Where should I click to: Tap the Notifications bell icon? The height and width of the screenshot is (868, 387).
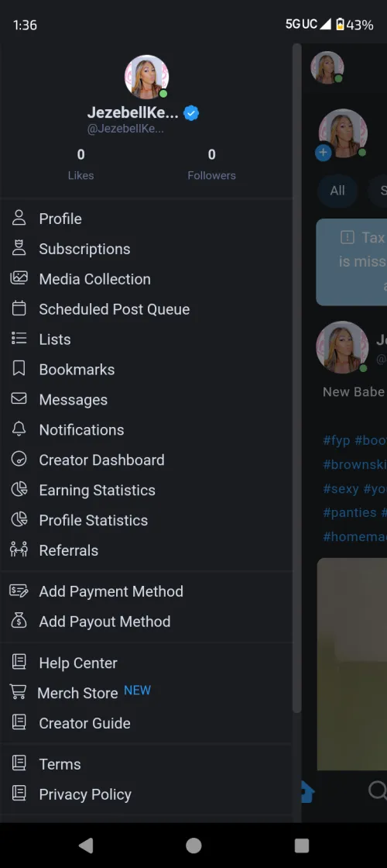coord(19,429)
